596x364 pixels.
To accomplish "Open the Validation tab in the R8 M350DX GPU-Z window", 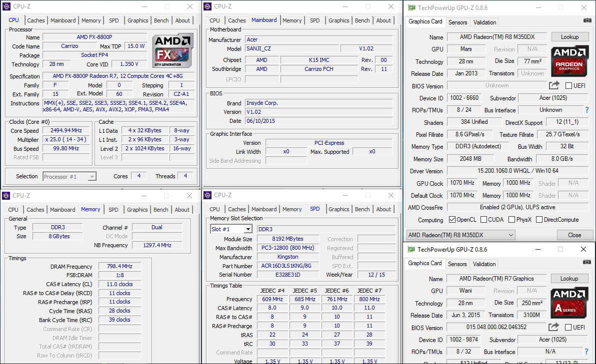I will tap(484, 22).
